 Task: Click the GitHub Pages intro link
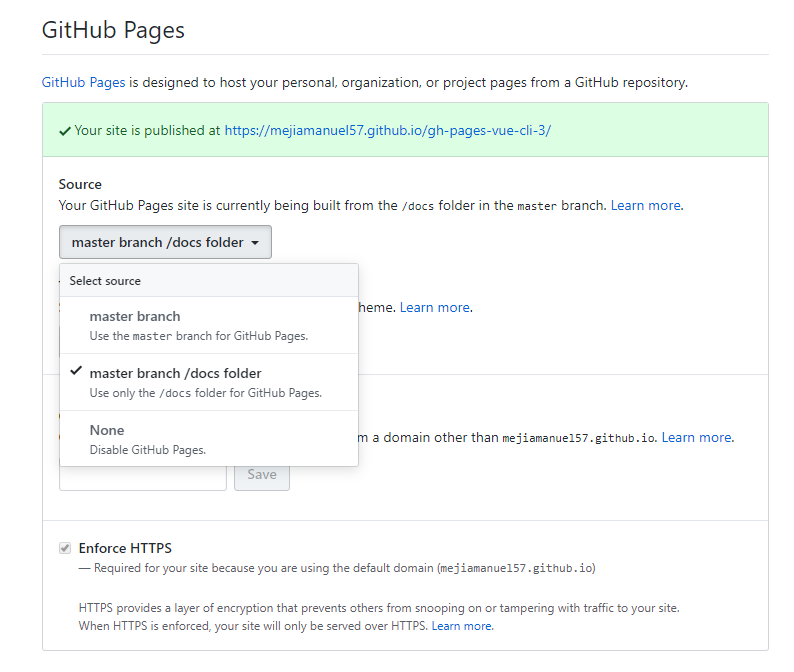tap(84, 83)
